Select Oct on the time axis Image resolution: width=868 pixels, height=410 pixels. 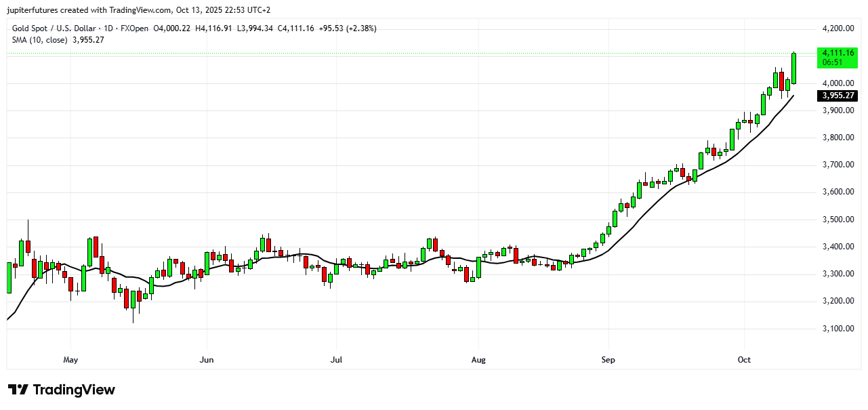(743, 359)
